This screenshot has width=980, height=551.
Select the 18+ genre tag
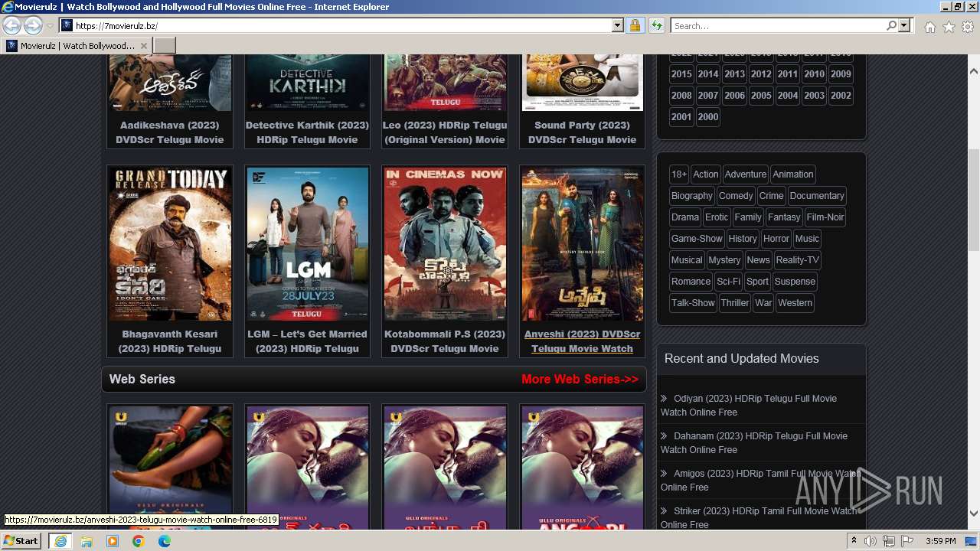click(x=679, y=174)
